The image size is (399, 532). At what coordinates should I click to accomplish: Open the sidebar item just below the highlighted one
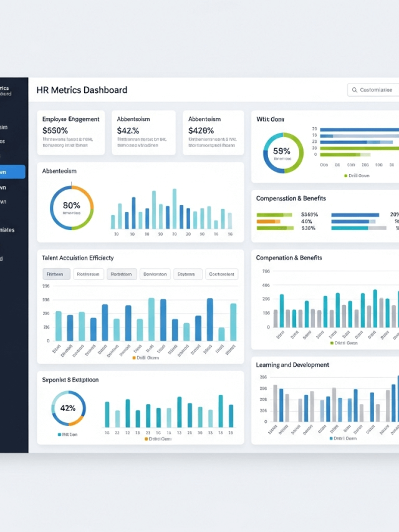point(12,187)
